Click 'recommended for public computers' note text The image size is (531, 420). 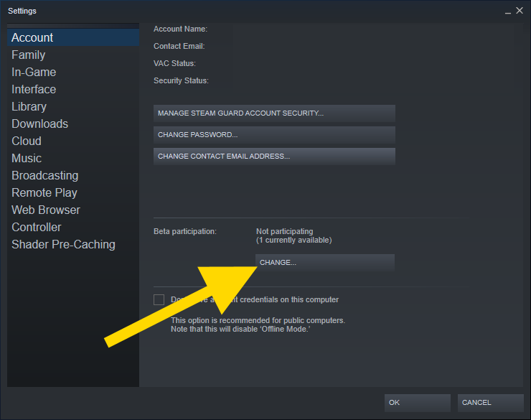(258, 320)
